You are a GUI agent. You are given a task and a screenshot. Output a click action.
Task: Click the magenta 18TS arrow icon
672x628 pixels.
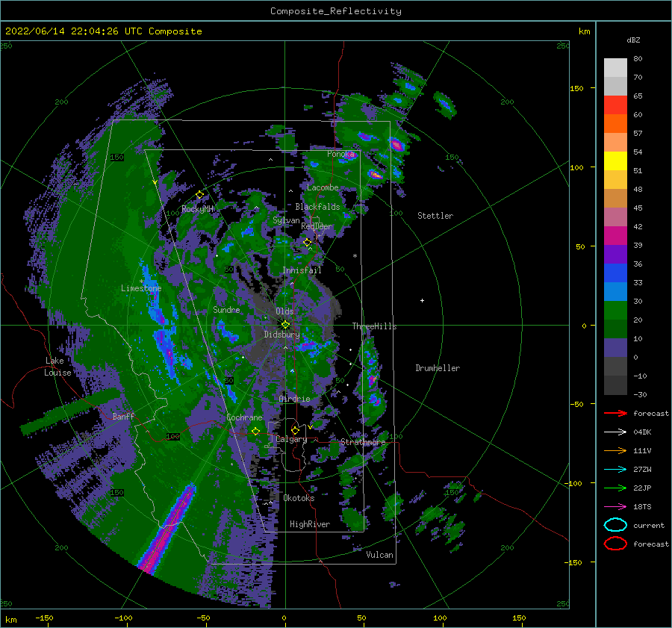[615, 507]
